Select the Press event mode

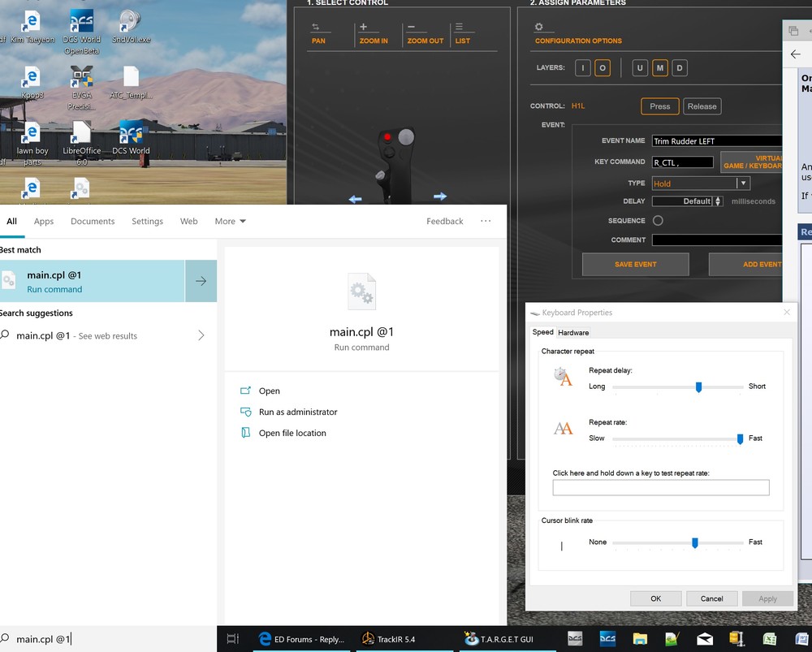click(659, 106)
